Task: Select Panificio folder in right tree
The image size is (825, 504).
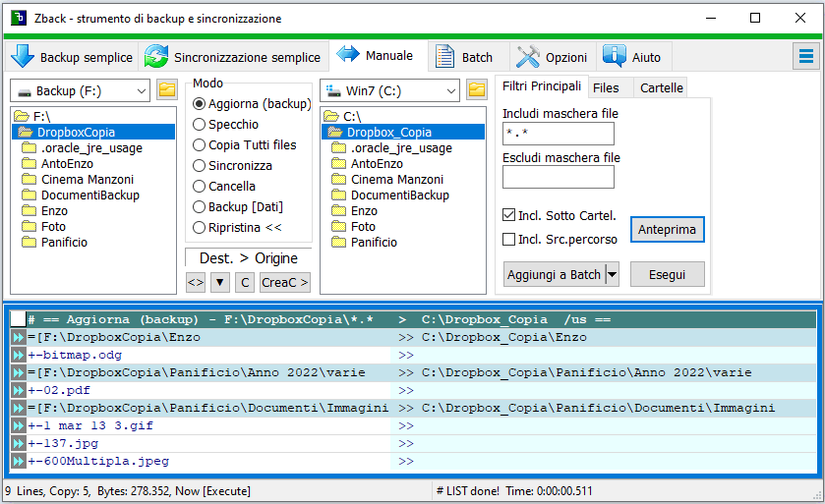Action: 374,243
